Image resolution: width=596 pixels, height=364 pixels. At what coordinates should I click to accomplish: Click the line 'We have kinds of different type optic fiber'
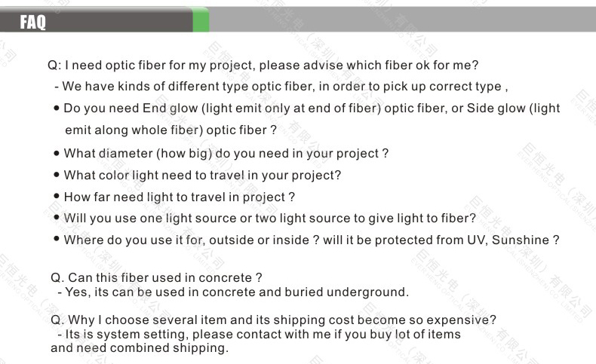coord(281,87)
